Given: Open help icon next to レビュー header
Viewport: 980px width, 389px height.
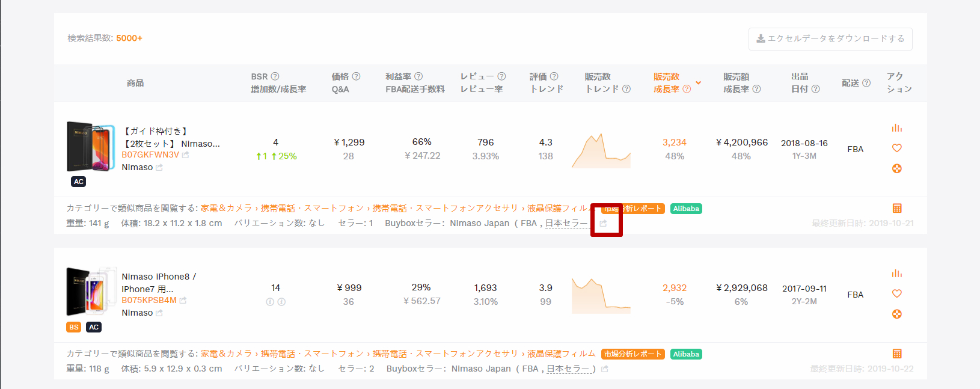Looking at the screenshot, I should point(501,76).
